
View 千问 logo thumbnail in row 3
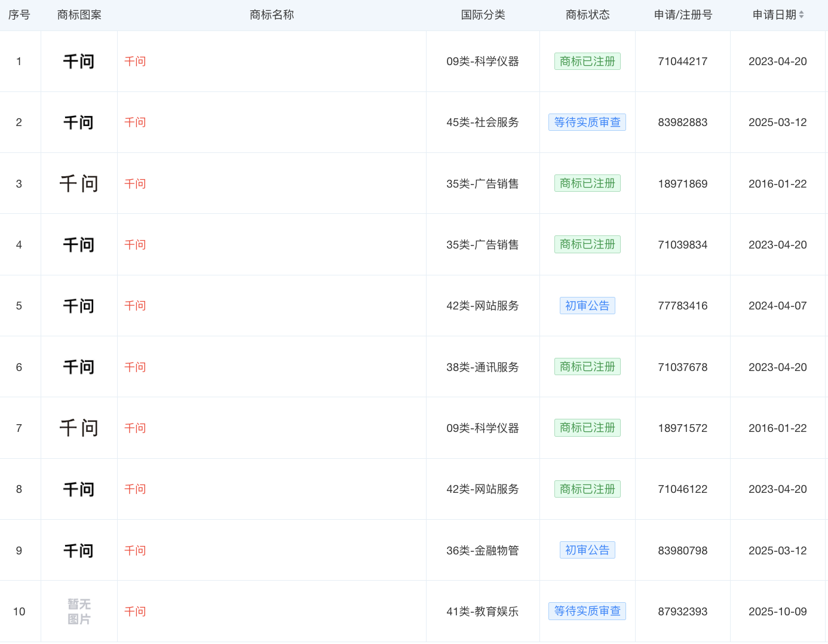(x=79, y=183)
